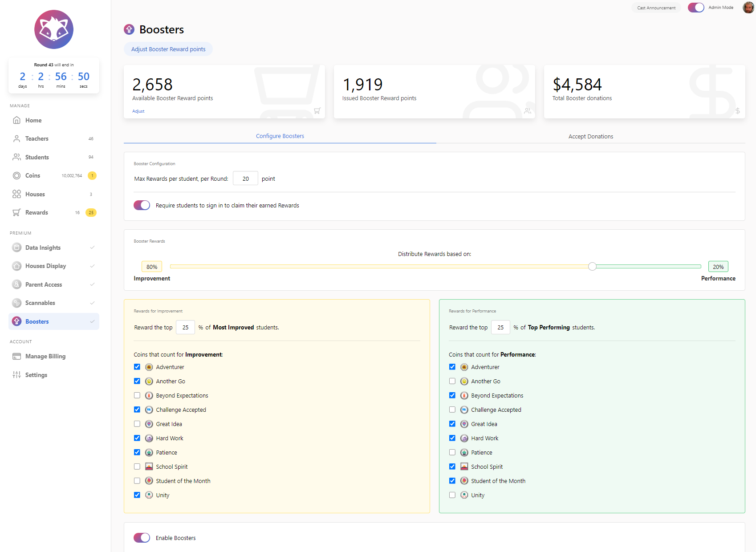The height and width of the screenshot is (552, 756).
Task: Click the Adjust Booster Reward points button
Action: click(x=168, y=49)
